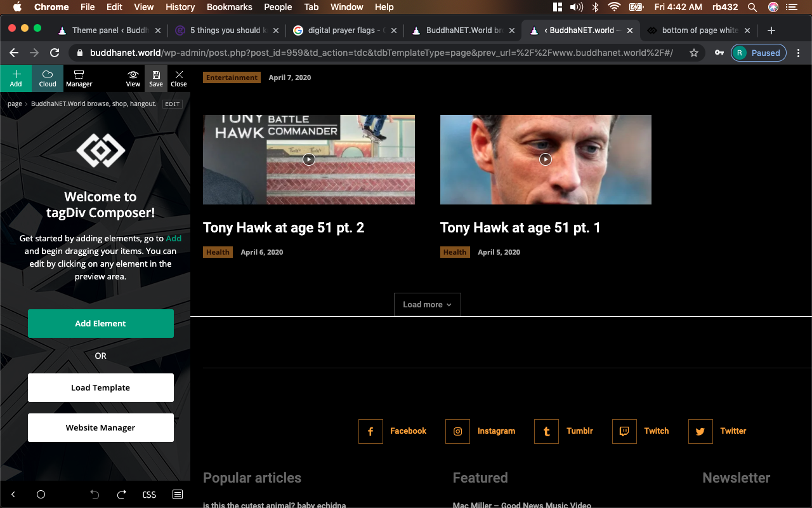Click the EDIT badge next to page title
Screen dimensions: 812x508
173,104
